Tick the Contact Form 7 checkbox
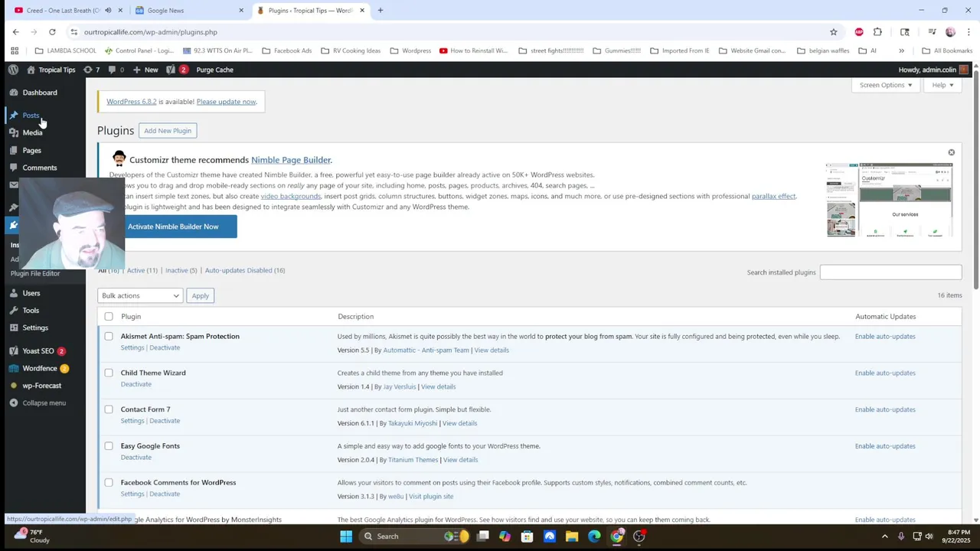 pyautogui.click(x=109, y=409)
